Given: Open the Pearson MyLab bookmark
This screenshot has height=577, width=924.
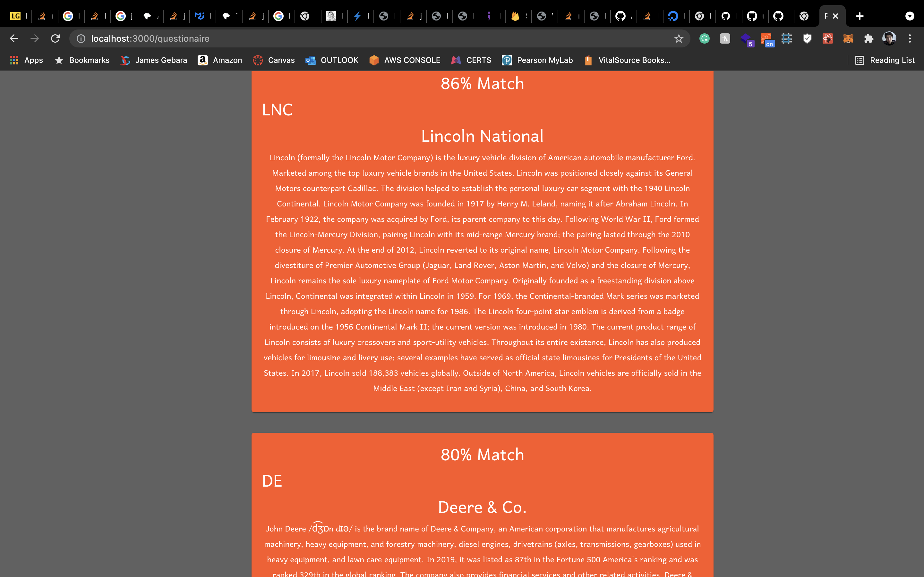Looking at the screenshot, I should (x=537, y=60).
